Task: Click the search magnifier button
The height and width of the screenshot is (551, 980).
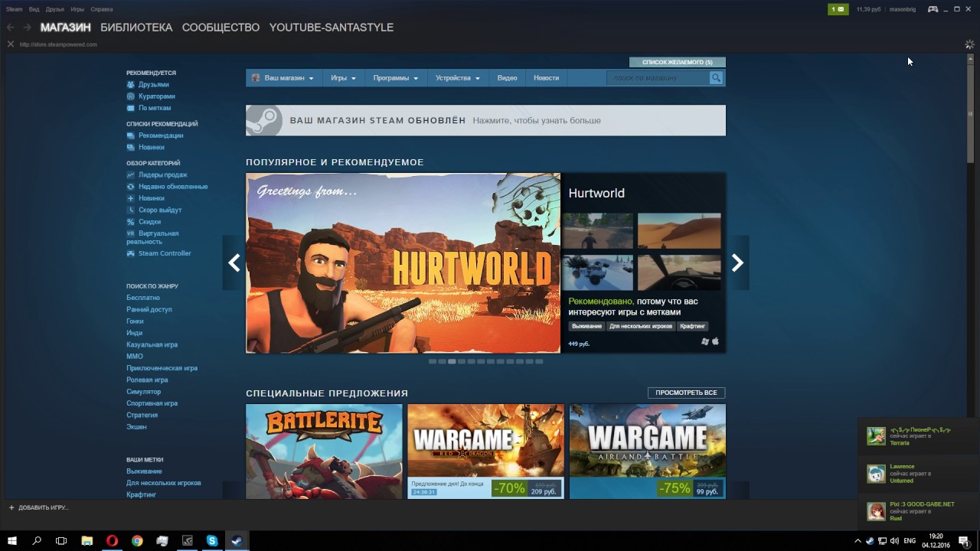Action: (x=716, y=78)
